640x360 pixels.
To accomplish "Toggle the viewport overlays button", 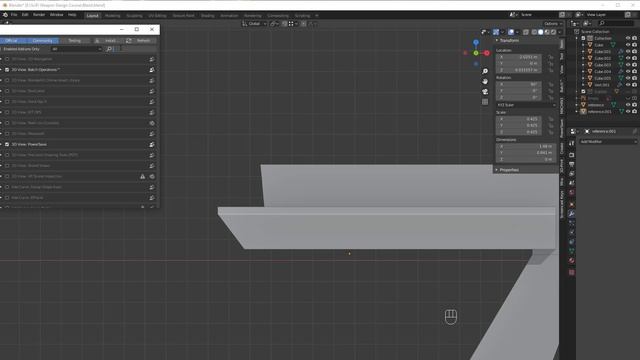I will [511, 32].
